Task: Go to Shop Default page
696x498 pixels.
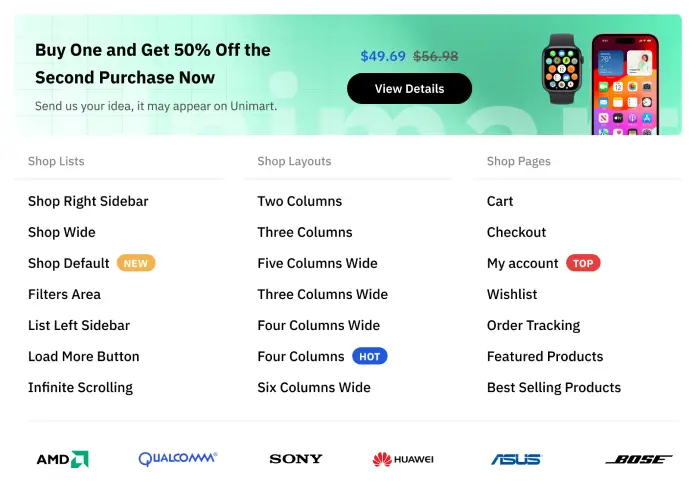Action: point(69,263)
